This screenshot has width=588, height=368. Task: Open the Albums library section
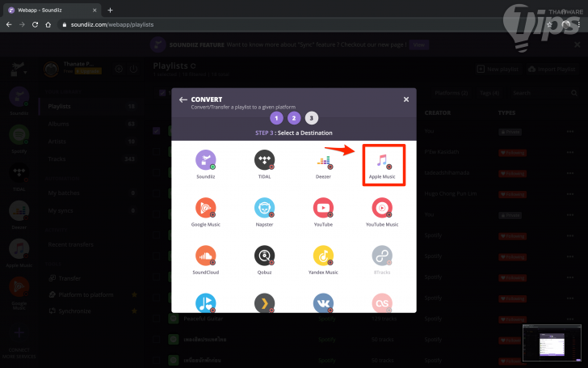(x=91, y=124)
